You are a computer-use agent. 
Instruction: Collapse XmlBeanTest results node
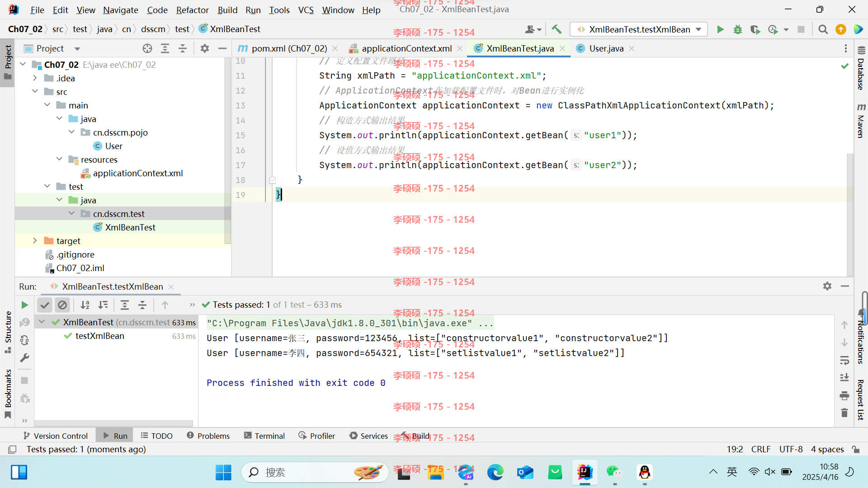click(42, 322)
